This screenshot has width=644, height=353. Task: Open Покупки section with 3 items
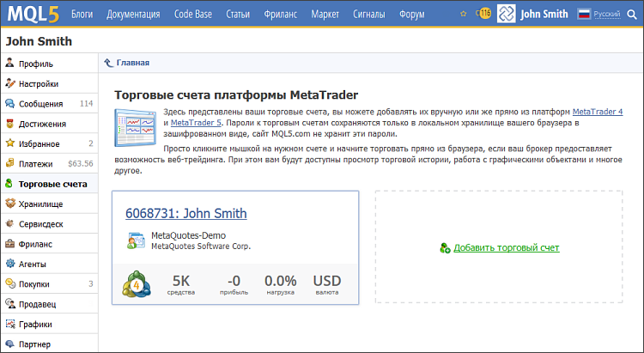(49, 284)
